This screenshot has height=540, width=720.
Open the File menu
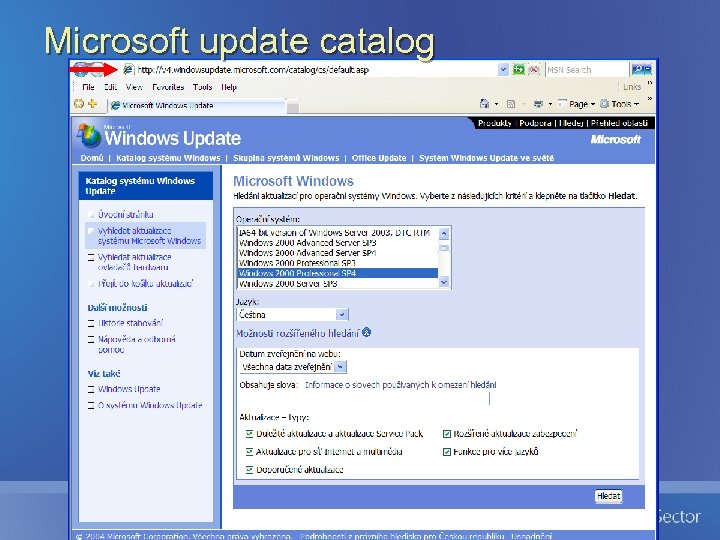coord(88,87)
